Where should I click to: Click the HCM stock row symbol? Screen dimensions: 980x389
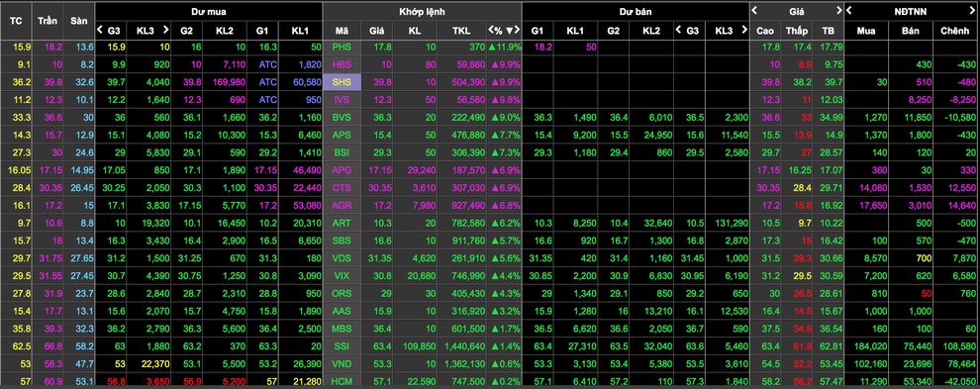(x=342, y=380)
